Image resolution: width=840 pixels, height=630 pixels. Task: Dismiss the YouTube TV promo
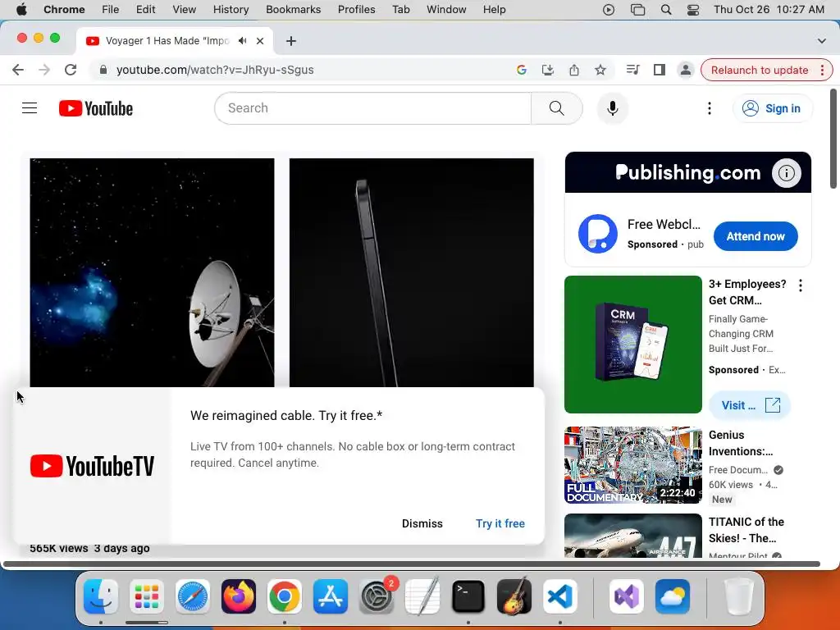tap(422, 523)
